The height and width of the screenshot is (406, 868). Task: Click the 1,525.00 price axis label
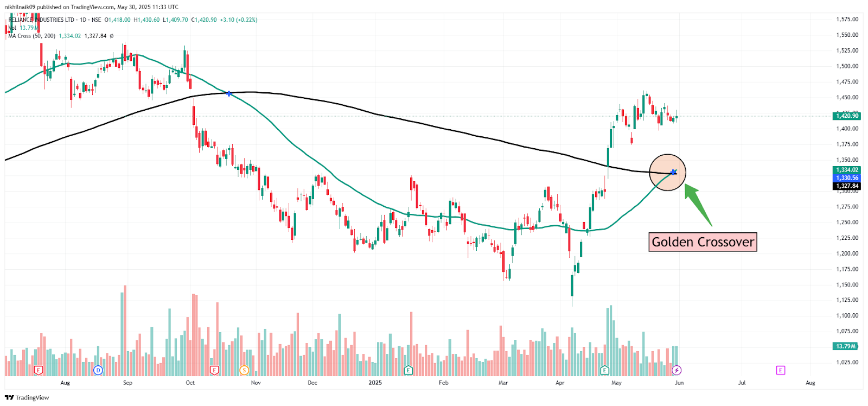point(847,50)
